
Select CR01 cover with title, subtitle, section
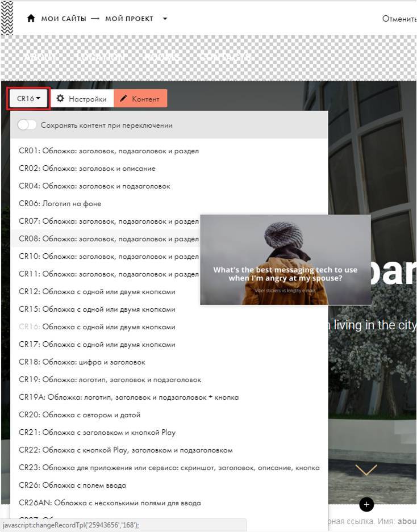pyautogui.click(x=109, y=151)
